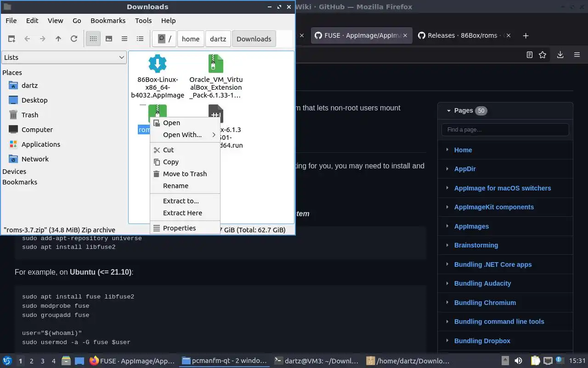The height and width of the screenshot is (368, 588).
Task: Switch to icon view mode
Action: point(93,39)
